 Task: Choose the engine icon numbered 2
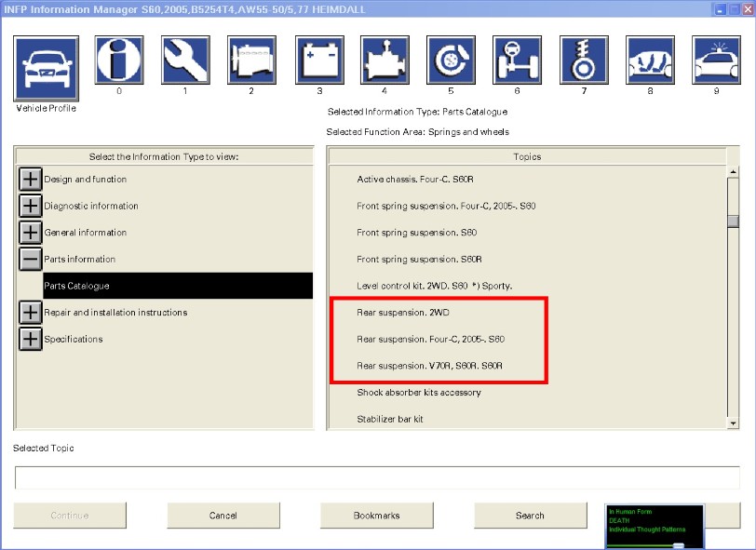[x=251, y=60]
